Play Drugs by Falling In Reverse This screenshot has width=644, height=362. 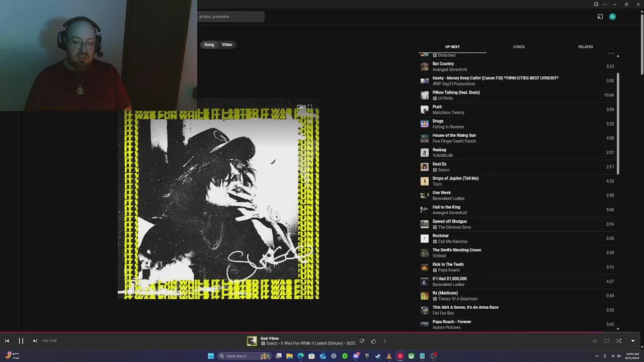518,124
